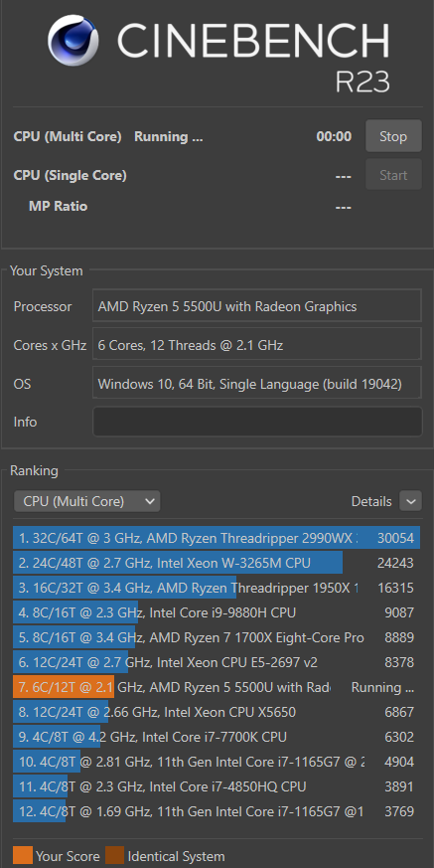Select the Processor field AMD Ryzen 5 5500U
434x868 pixels.
point(257,306)
